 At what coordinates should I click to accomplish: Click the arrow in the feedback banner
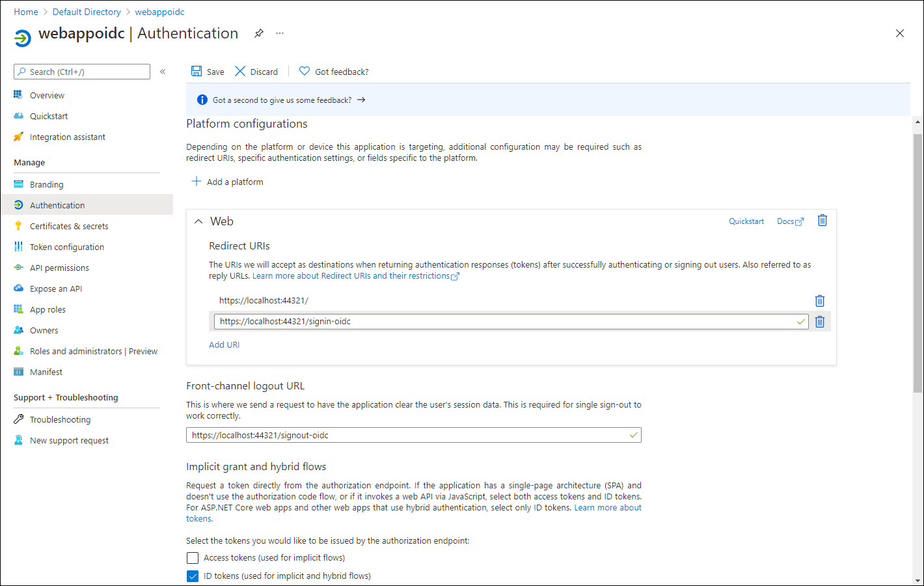click(361, 100)
